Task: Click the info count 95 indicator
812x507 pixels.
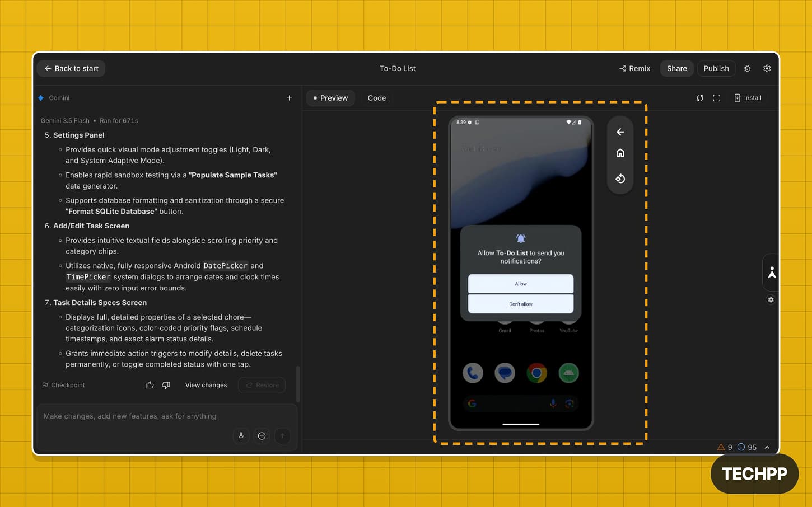Action: tap(747, 447)
